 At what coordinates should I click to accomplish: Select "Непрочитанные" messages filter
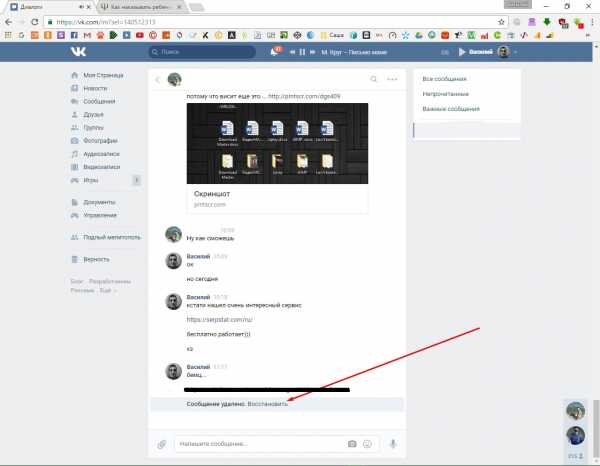point(446,93)
